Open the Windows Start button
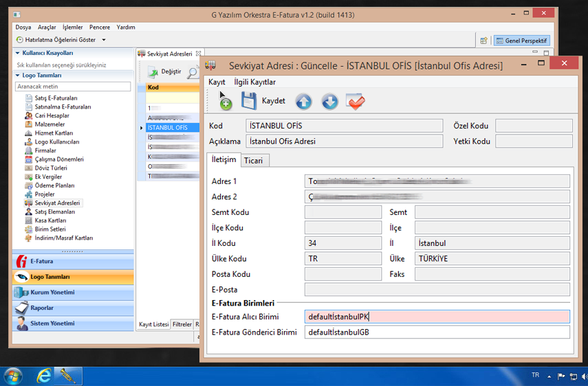The height and width of the screenshot is (386, 588). coord(13,376)
